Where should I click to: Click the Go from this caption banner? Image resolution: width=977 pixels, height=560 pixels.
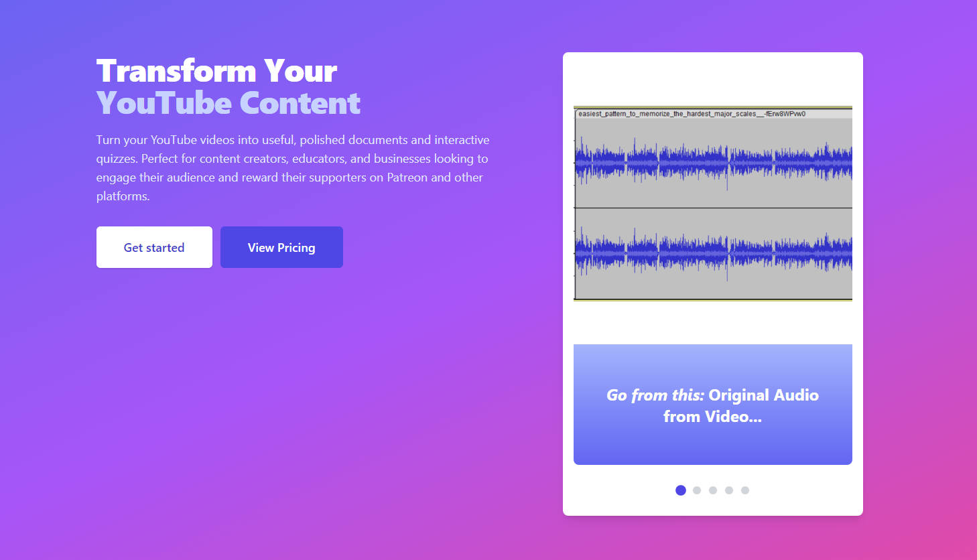[x=712, y=405]
